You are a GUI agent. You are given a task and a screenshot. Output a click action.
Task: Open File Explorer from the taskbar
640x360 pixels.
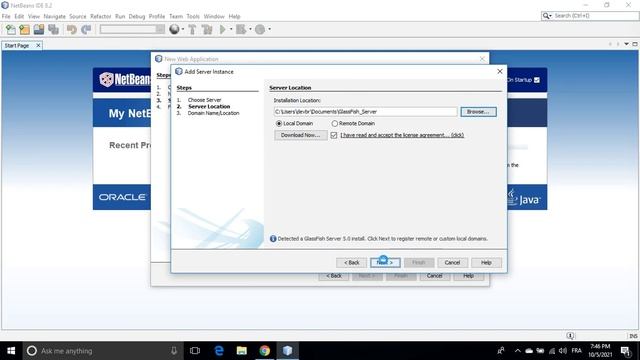(242, 351)
